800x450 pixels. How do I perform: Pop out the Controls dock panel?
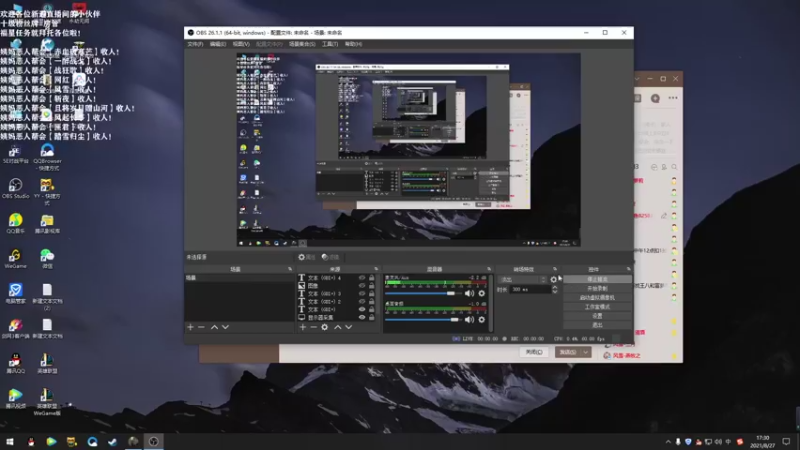pos(628,269)
